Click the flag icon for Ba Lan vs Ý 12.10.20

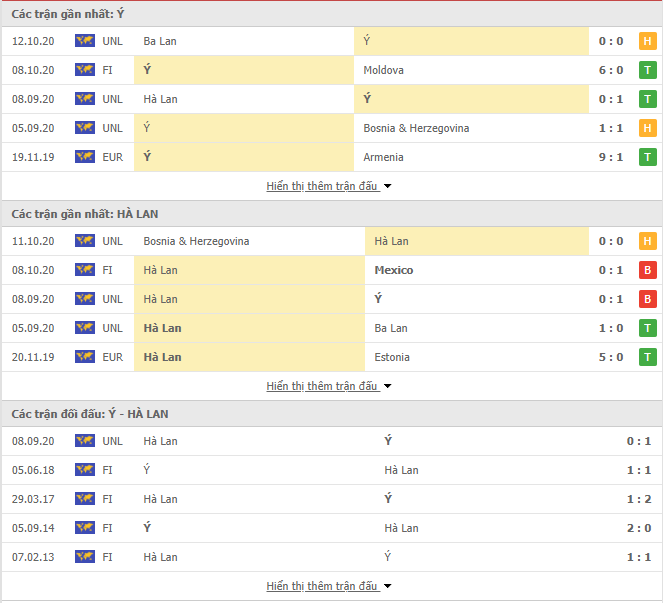coord(85,41)
